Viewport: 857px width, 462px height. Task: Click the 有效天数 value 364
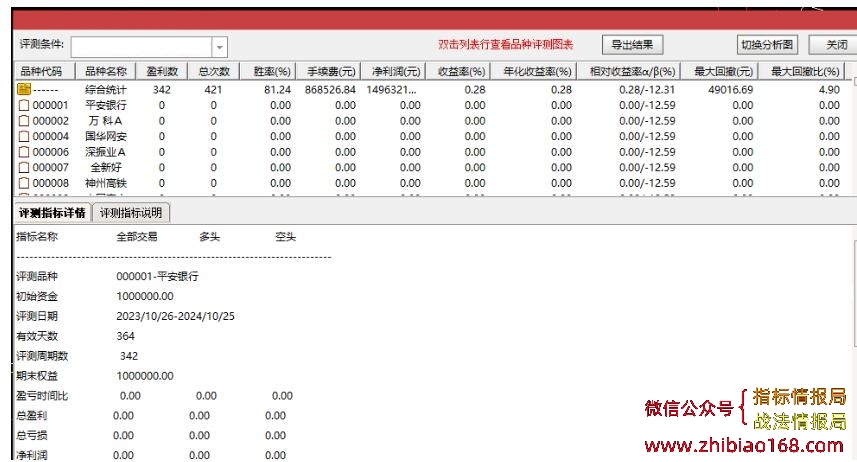125,336
